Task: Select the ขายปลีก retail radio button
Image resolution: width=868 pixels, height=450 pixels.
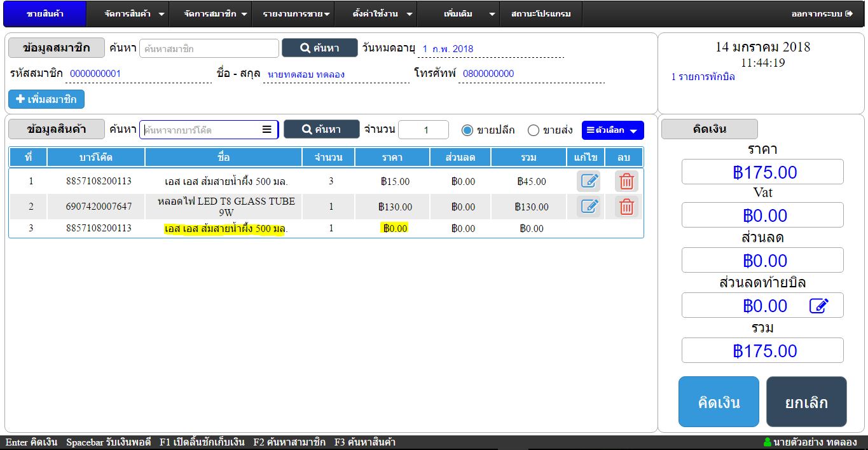Action: pyautogui.click(x=467, y=130)
